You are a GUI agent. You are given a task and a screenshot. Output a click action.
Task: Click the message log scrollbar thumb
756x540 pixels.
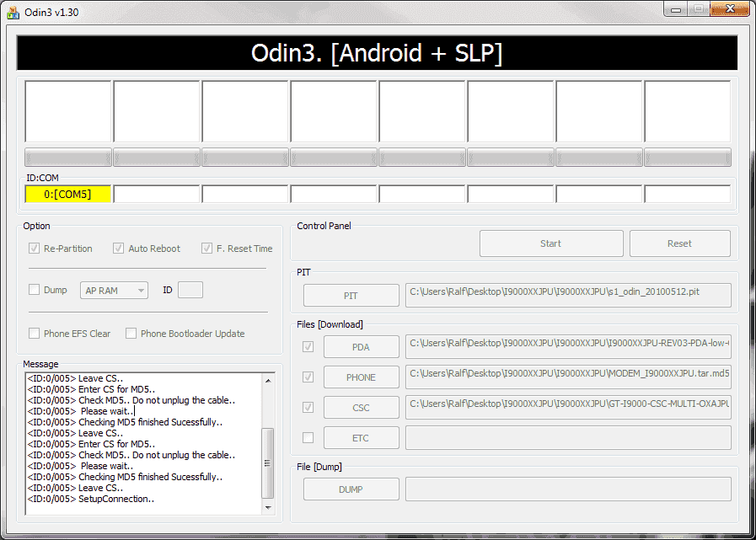click(x=268, y=463)
